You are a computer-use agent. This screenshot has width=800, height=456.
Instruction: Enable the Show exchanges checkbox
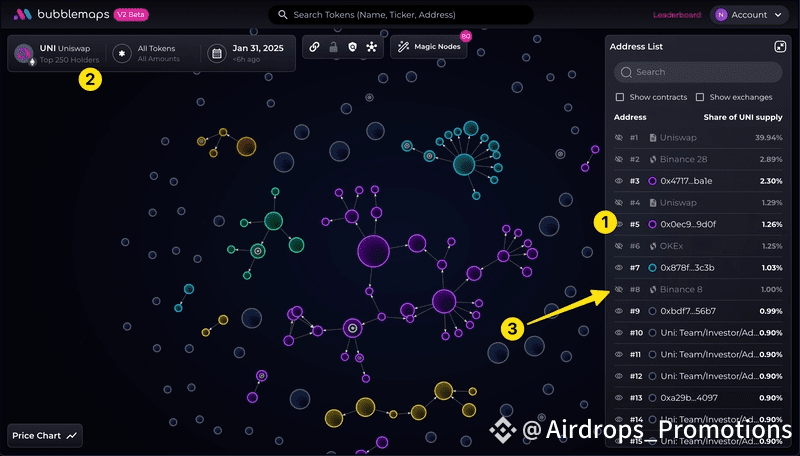(700, 97)
